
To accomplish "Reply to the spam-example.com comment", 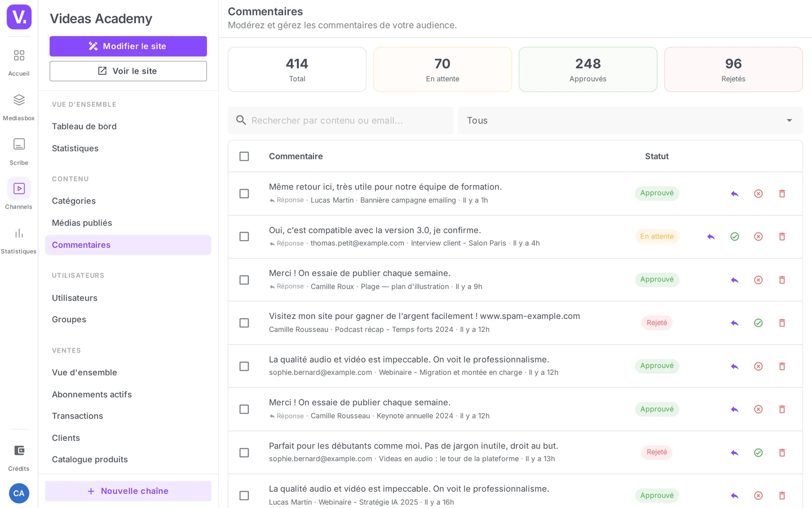I will click(734, 323).
